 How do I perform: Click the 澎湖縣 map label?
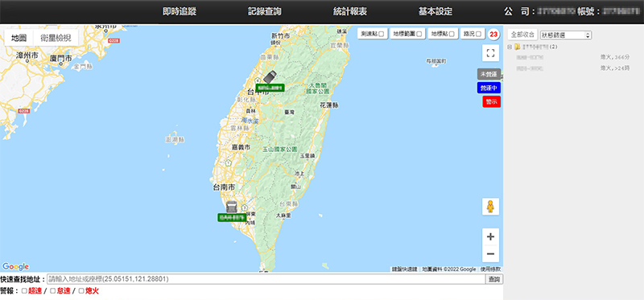[x=175, y=140]
